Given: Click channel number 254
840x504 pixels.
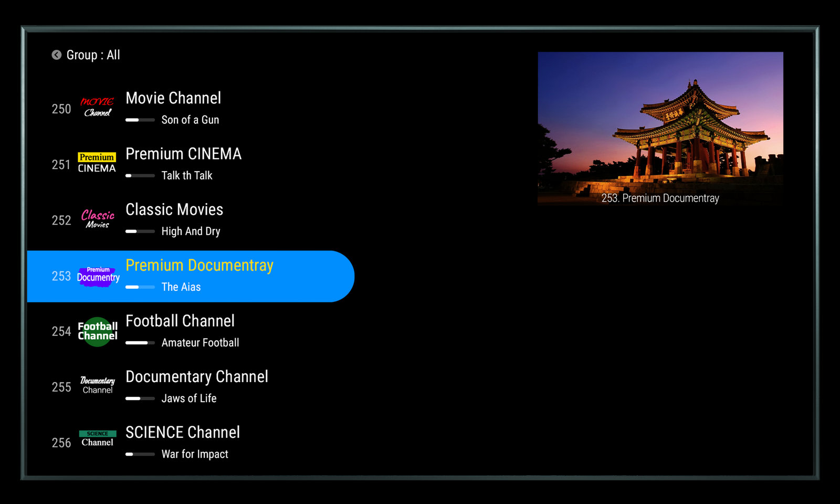Looking at the screenshot, I should pyautogui.click(x=61, y=332).
